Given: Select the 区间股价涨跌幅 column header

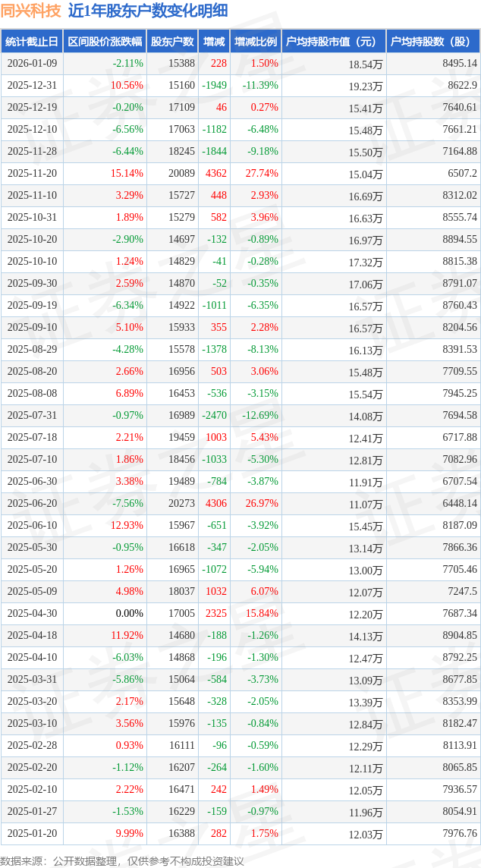Looking at the screenshot, I should click(104, 42).
